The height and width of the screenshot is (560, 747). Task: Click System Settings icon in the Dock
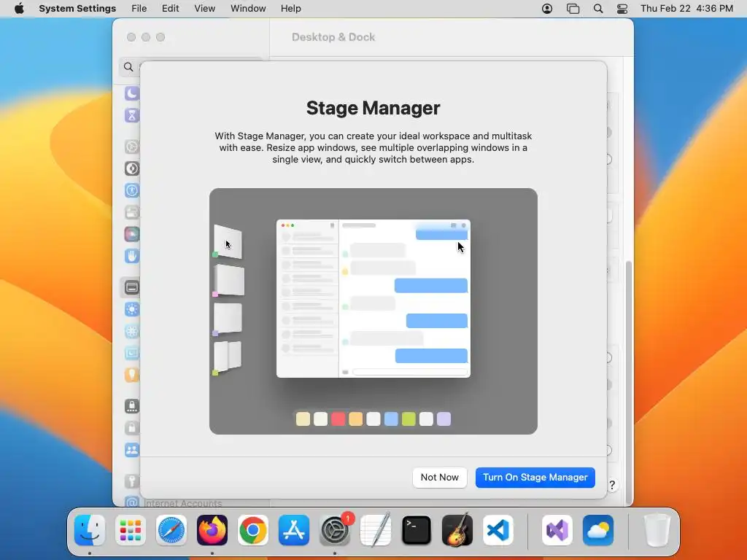click(x=334, y=530)
